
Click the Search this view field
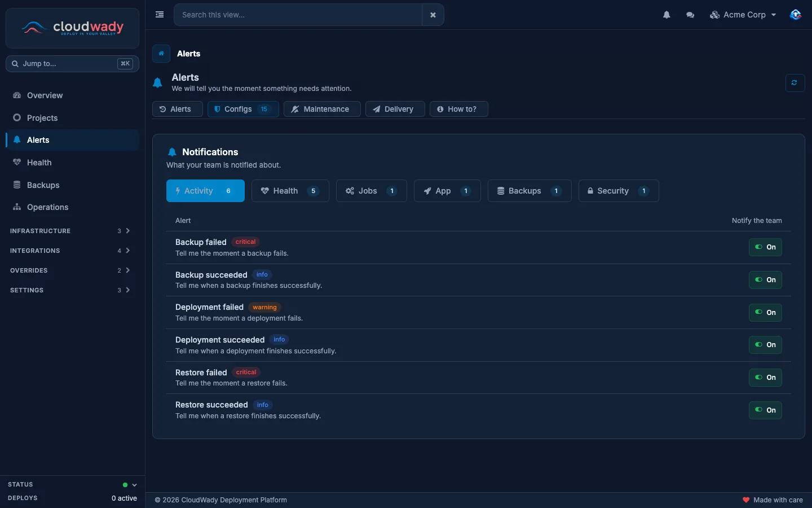click(298, 15)
